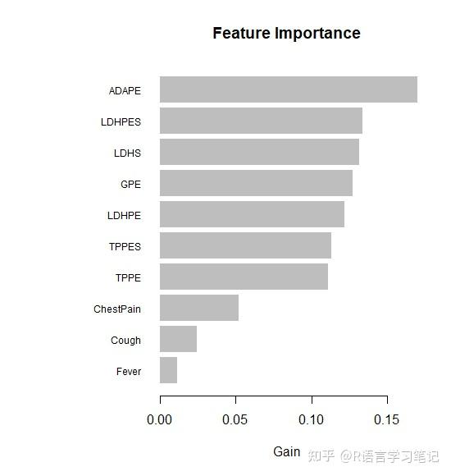Select the short Fever bar

pyautogui.click(x=168, y=370)
